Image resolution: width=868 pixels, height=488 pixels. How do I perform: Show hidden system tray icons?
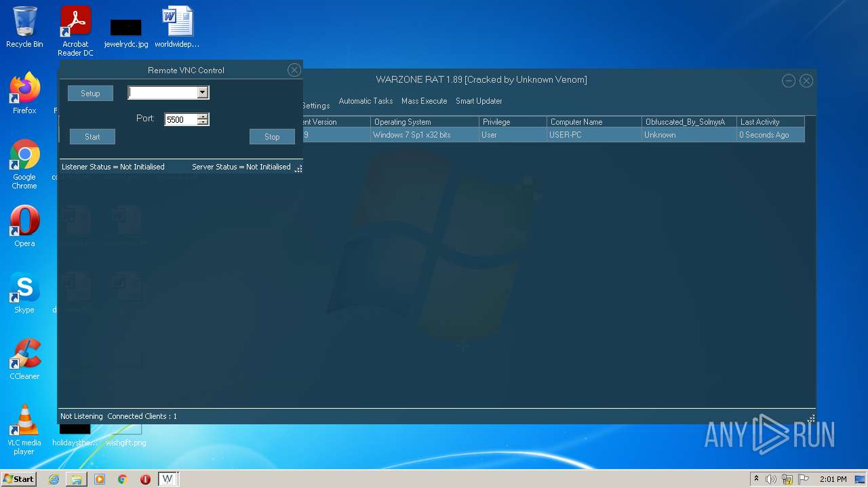pos(757,479)
